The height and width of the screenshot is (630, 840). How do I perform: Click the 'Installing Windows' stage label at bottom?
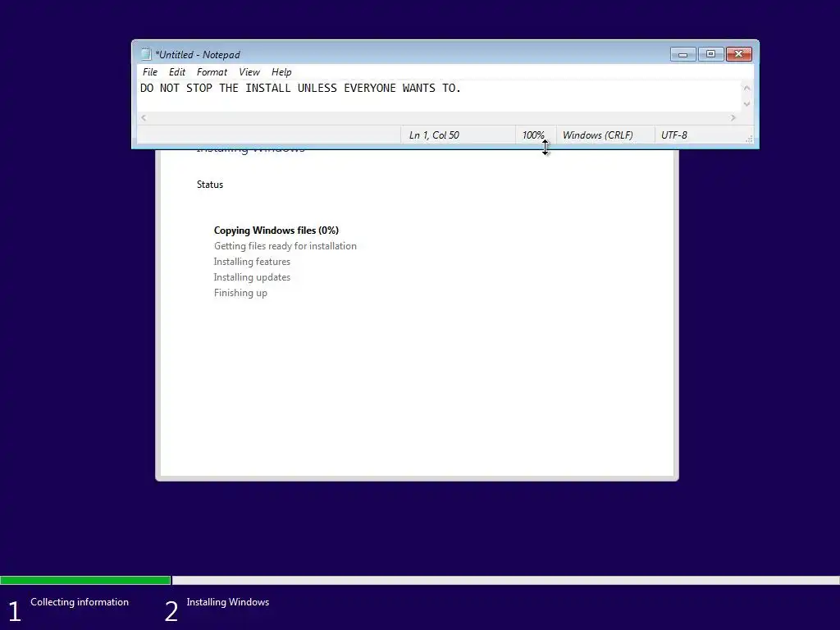pyautogui.click(x=228, y=602)
